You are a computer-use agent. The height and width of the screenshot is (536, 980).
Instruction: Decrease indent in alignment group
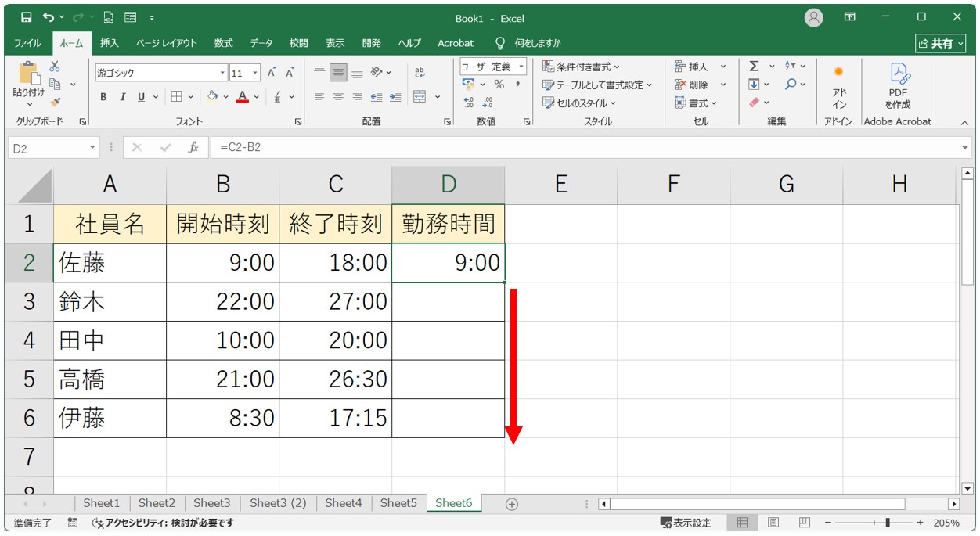[x=377, y=97]
